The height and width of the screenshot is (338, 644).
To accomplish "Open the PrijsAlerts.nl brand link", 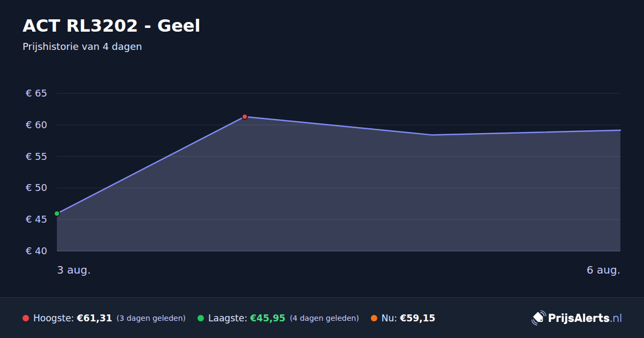I will click(x=577, y=318).
